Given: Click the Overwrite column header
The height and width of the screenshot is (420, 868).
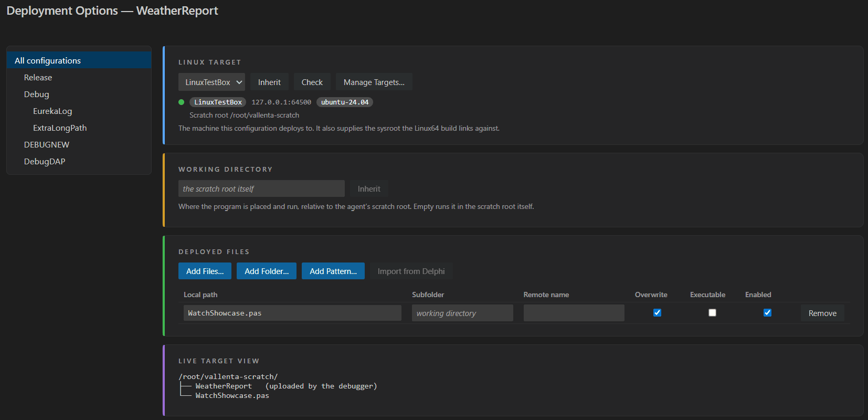Looking at the screenshot, I should pos(651,295).
